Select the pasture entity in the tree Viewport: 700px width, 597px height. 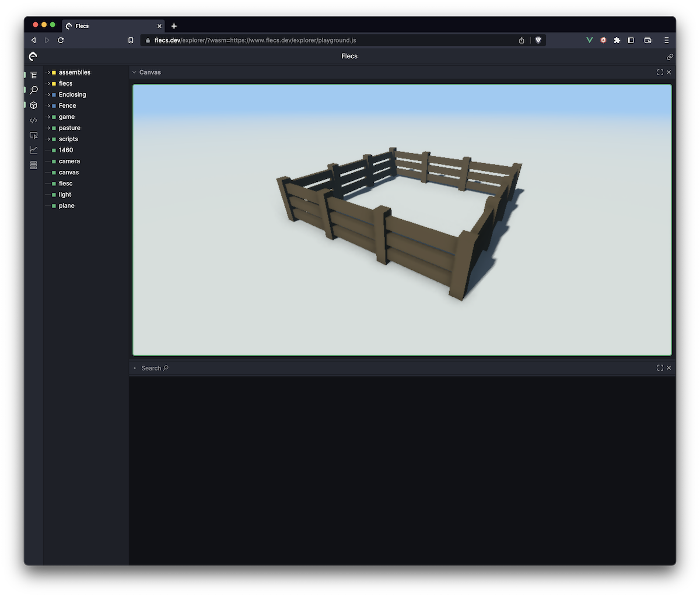[69, 128]
